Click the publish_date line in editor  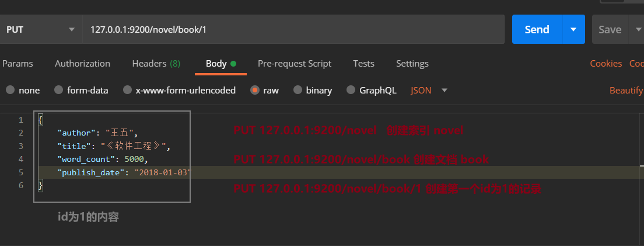(x=124, y=172)
